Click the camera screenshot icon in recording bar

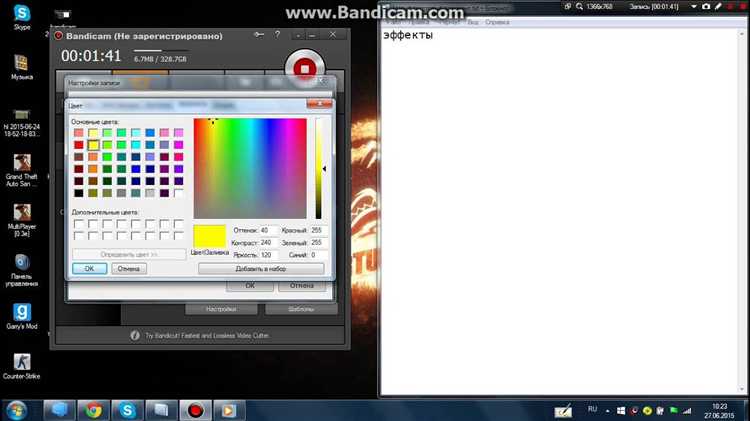707,7
